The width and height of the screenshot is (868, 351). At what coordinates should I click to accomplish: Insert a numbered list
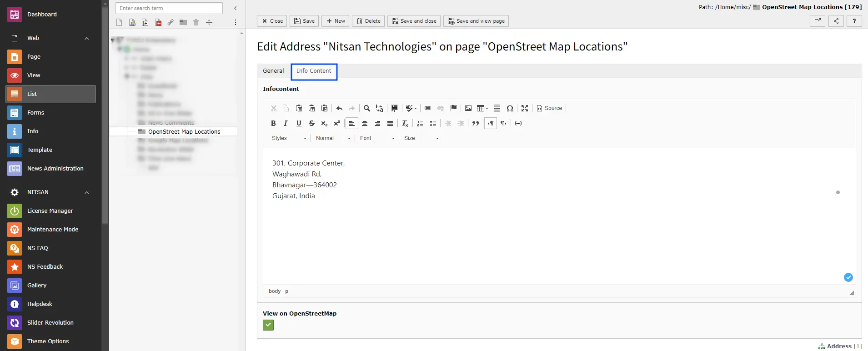click(420, 123)
